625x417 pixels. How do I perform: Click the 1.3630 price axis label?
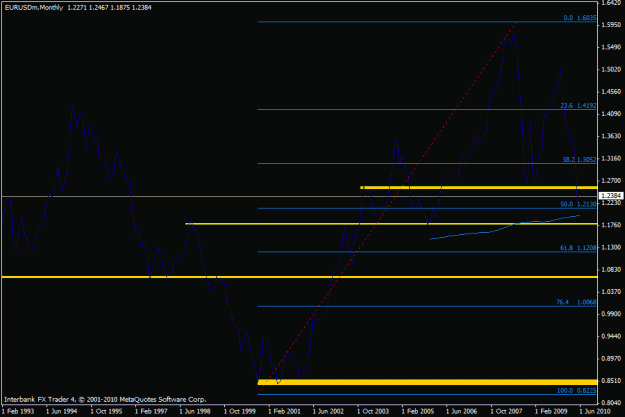611,136
